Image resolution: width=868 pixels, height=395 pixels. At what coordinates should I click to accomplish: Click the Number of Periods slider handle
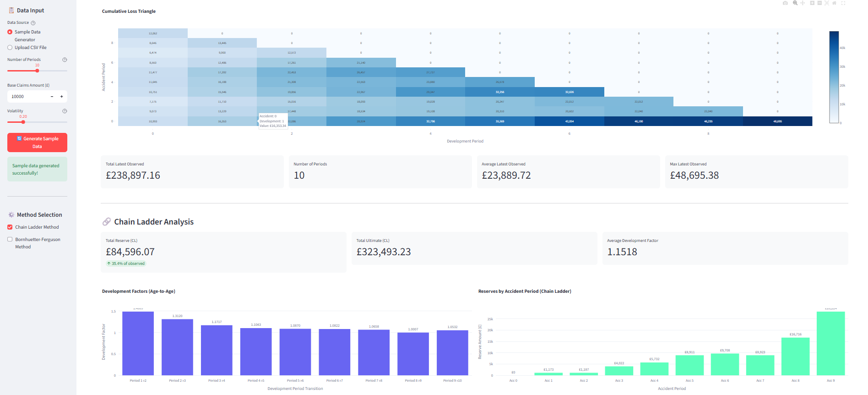pos(37,71)
